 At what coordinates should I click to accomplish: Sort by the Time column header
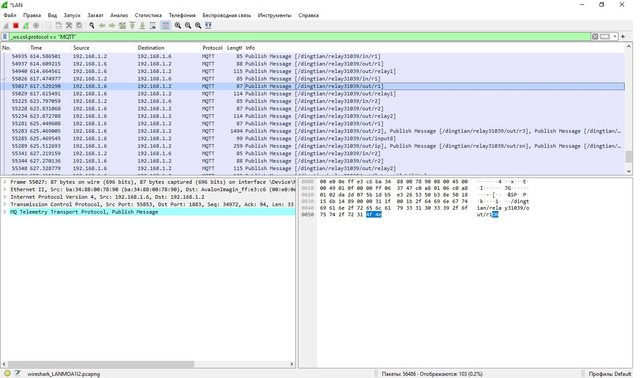50,48
